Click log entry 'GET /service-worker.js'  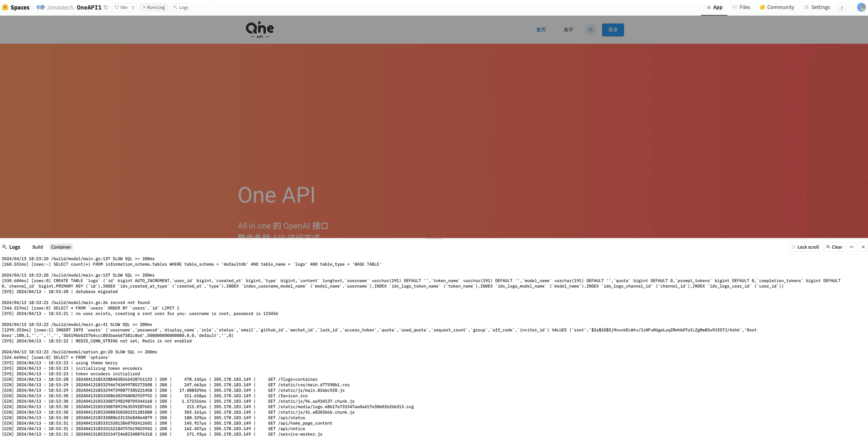click(x=162, y=434)
